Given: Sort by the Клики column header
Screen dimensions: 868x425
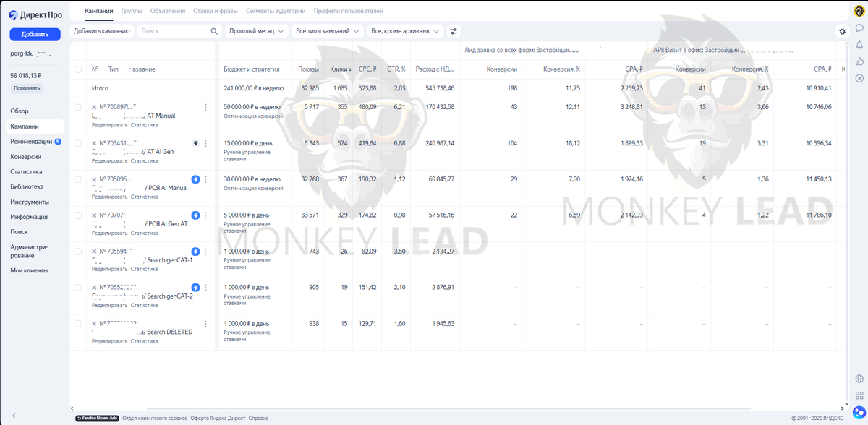Looking at the screenshot, I should click(341, 69).
